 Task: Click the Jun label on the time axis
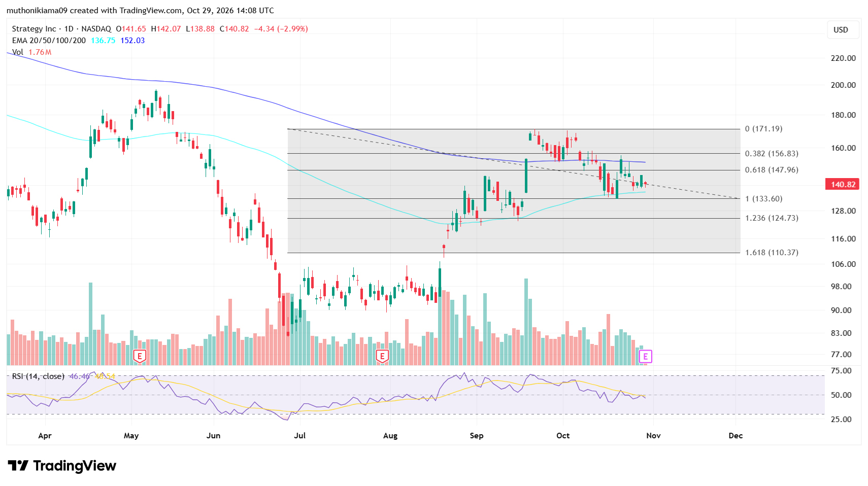pyautogui.click(x=213, y=436)
